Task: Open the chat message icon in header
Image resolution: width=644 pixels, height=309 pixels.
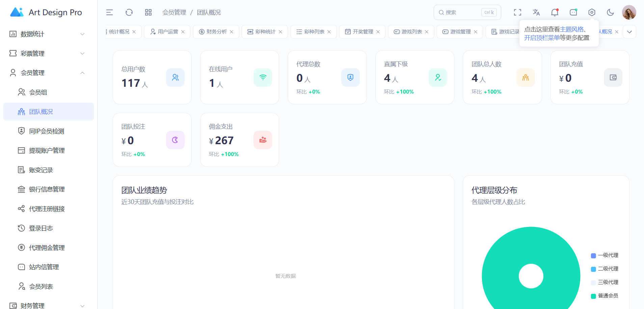Action: 573,12
